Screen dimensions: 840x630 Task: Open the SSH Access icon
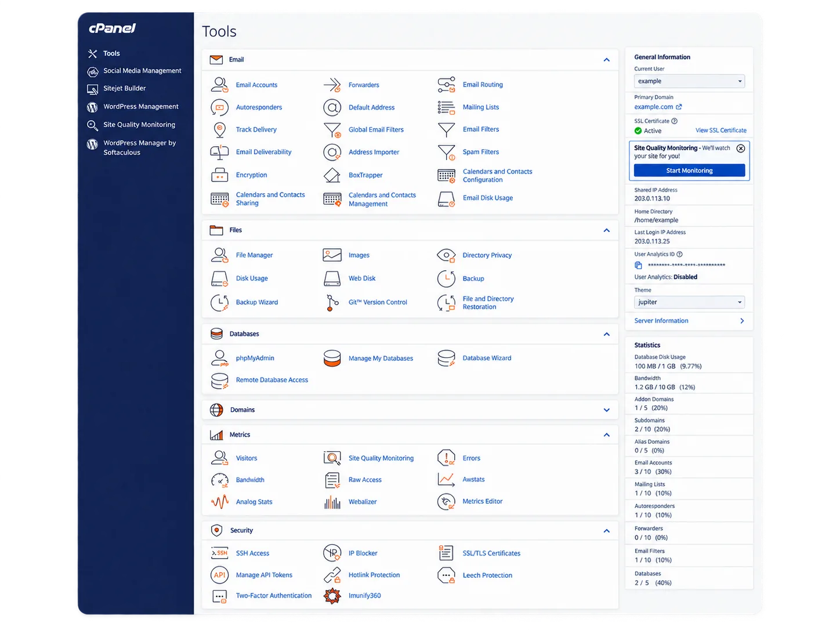coord(219,553)
